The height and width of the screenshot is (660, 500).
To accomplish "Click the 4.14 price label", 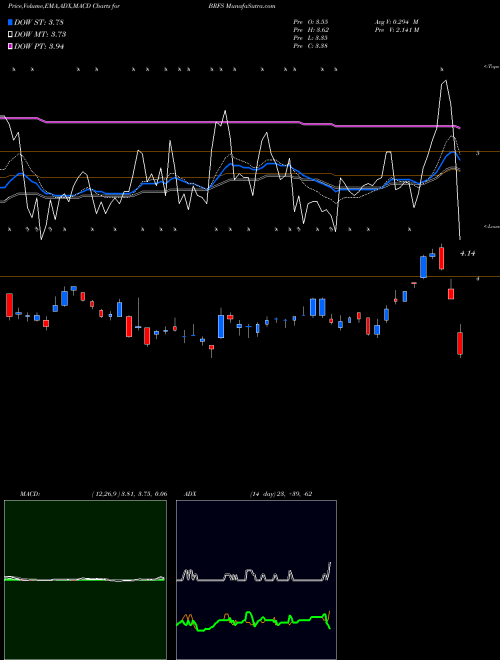I will click(x=468, y=253).
